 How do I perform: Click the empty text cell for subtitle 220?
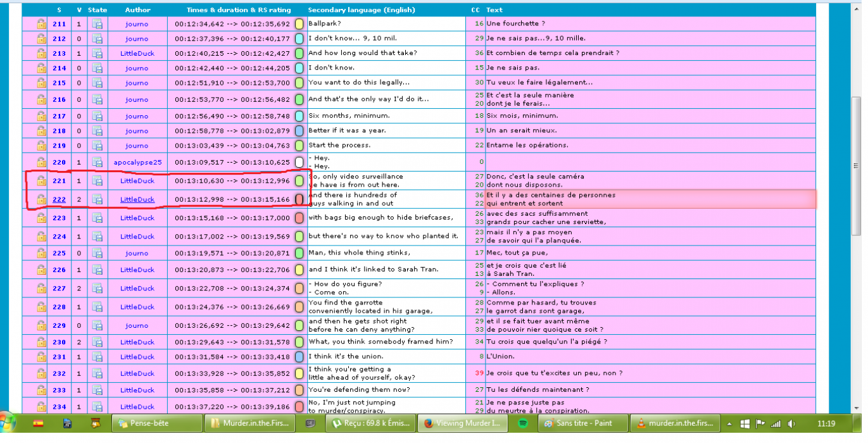[649, 162]
